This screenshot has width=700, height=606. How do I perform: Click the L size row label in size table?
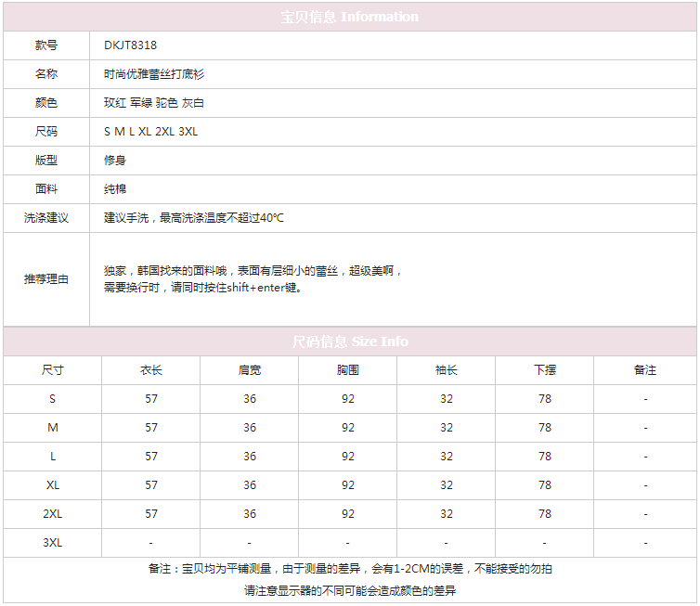click(x=53, y=457)
